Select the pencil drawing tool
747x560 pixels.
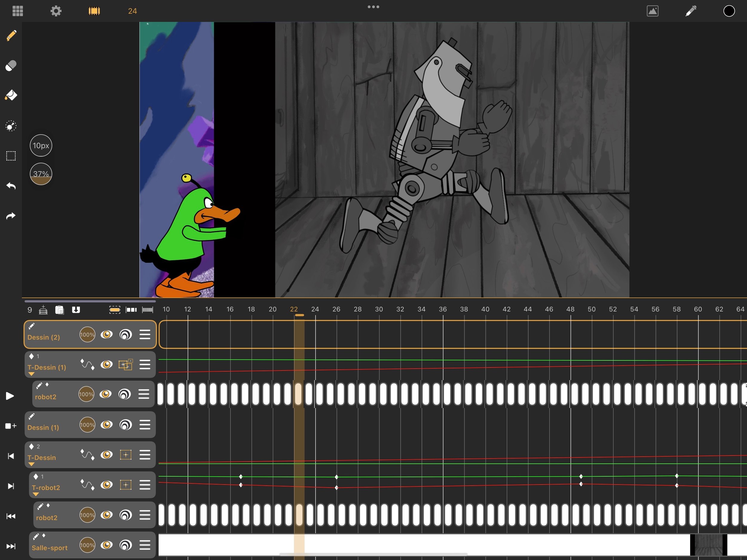point(11,36)
